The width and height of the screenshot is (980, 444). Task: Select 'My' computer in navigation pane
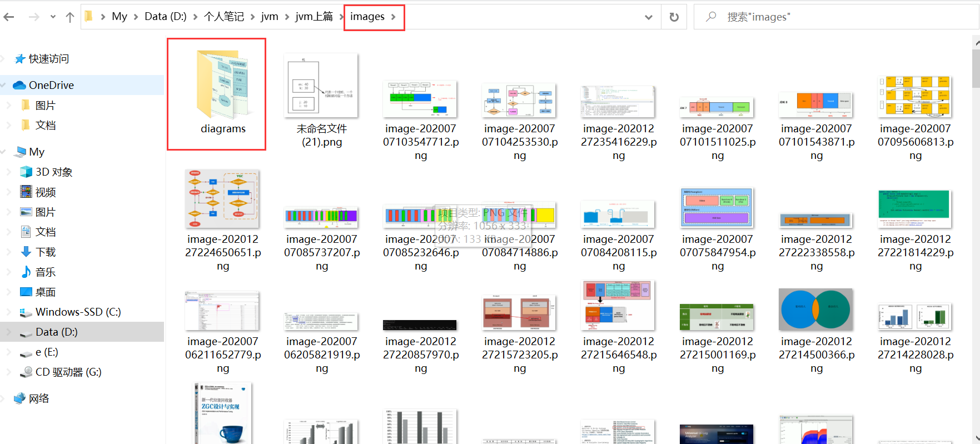(37, 152)
